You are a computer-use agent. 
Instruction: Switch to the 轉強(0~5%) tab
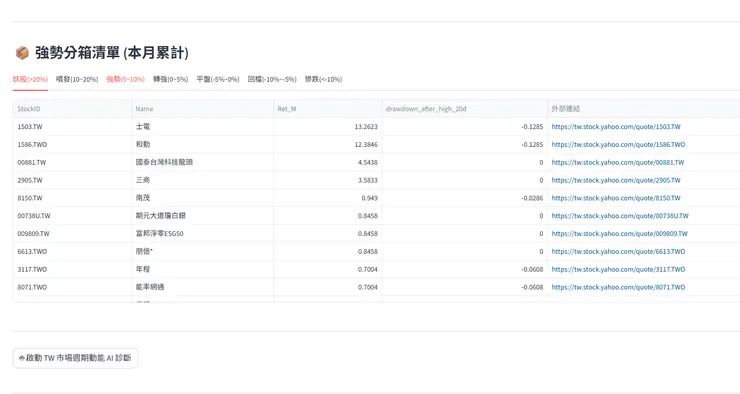click(x=170, y=79)
